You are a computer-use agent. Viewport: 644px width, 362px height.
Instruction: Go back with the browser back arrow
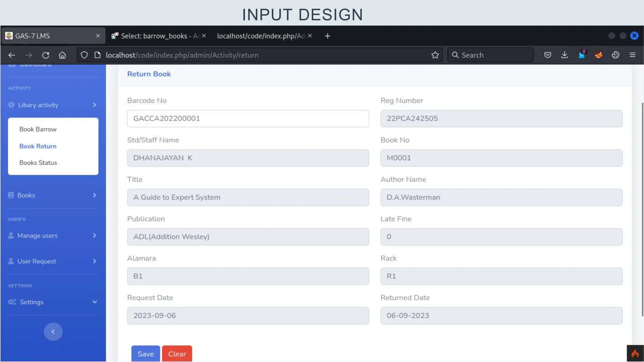[12, 55]
